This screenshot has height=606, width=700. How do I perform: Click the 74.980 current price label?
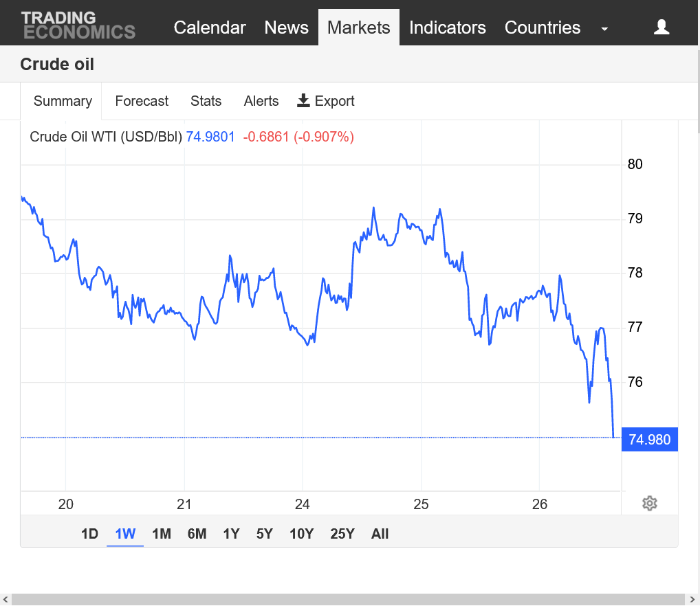649,440
